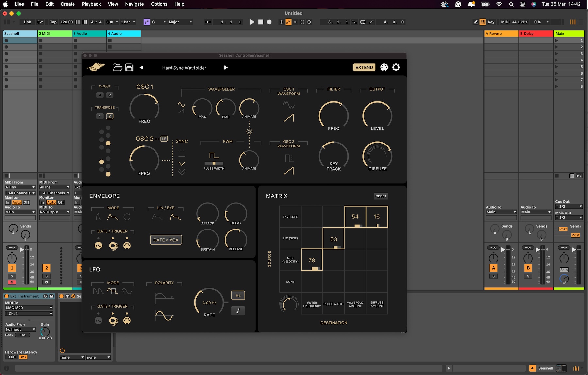
Task: Open the Create menu
Action: [x=68, y=4]
